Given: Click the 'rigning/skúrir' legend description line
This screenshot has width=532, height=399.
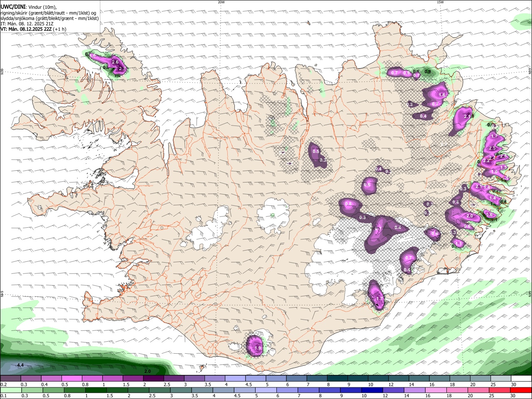Looking at the screenshot, I should click(x=48, y=13).
